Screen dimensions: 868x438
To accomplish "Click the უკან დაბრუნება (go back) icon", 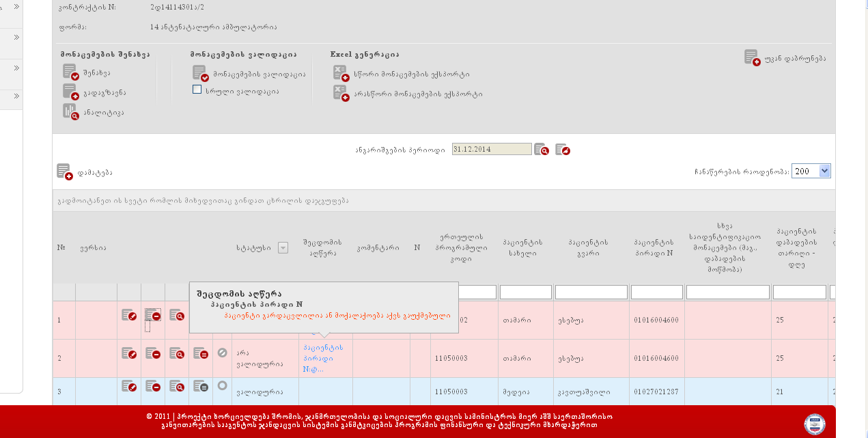I will pos(752,57).
